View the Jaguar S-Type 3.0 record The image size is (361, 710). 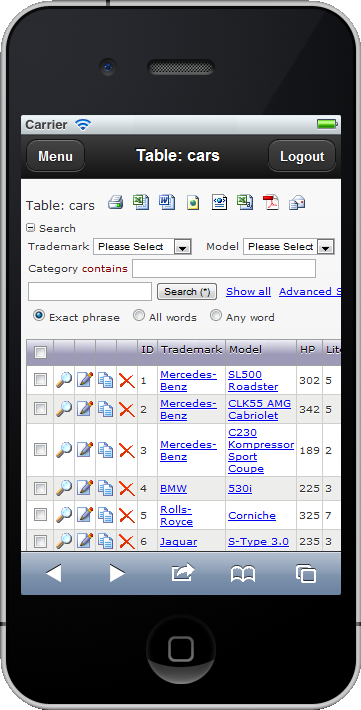(x=64, y=541)
